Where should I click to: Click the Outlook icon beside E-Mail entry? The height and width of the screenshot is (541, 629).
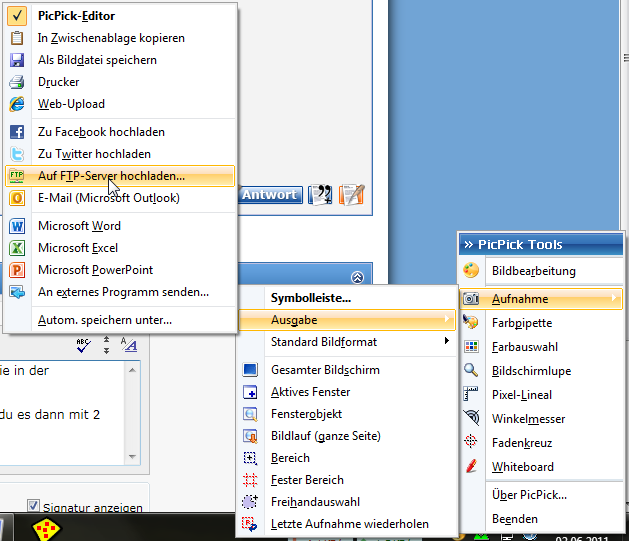(x=17, y=198)
